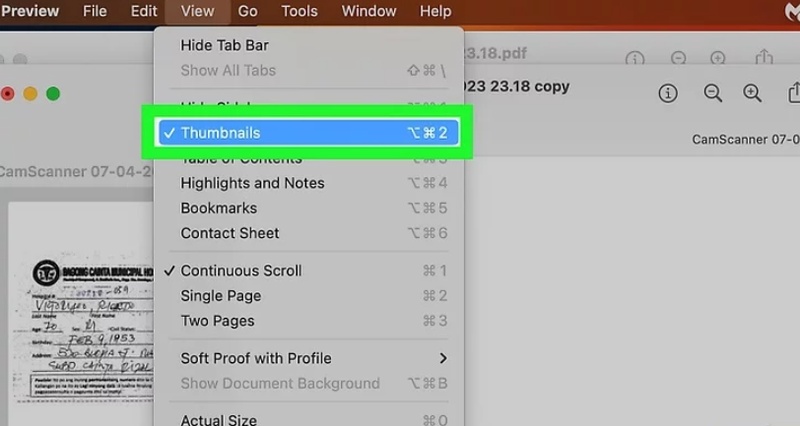Select Hide Tab Bar menu entry
800x426 pixels.
(x=224, y=45)
